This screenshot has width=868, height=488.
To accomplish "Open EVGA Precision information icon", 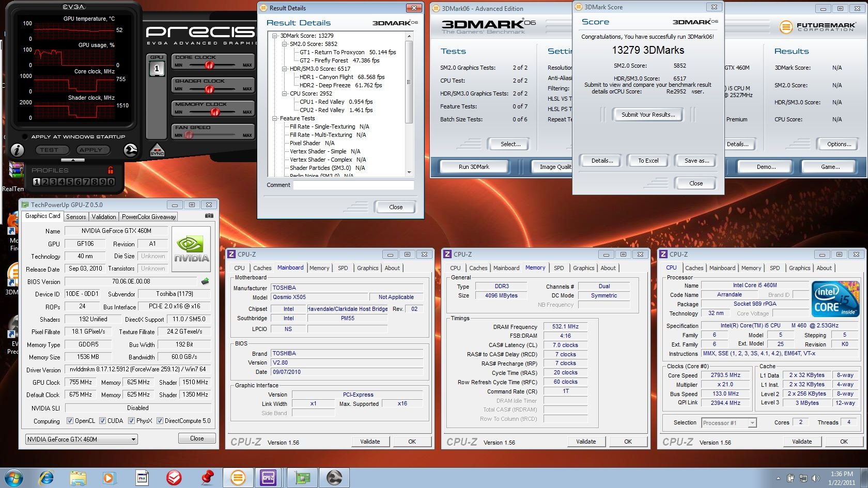I will [18, 150].
